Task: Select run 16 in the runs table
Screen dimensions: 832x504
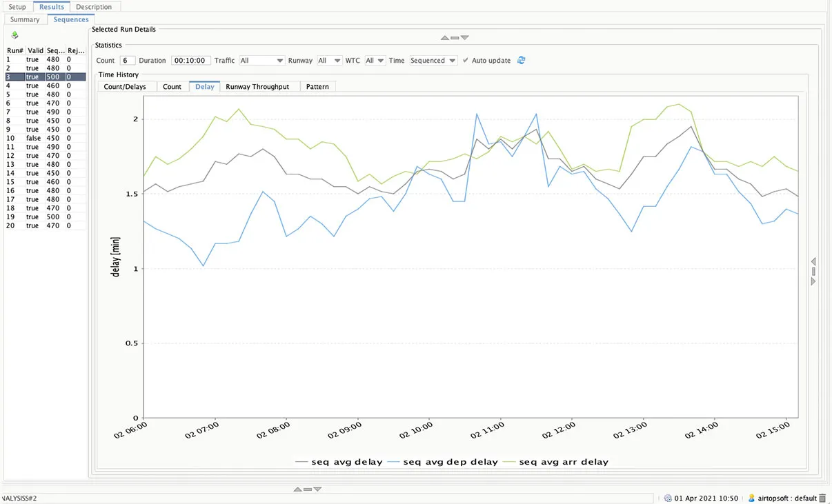Action: click(46, 190)
